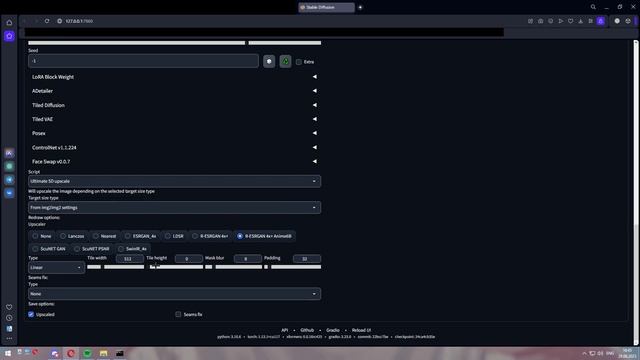The width and height of the screenshot is (640, 360).
Task: Click the Reload UI footer link
Action: coord(361,330)
